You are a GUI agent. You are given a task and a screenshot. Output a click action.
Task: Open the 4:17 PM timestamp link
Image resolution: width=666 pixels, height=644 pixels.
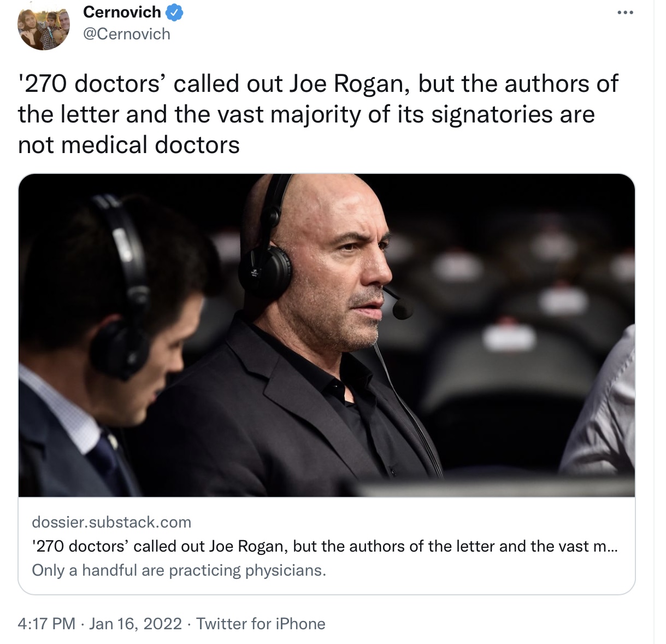46,624
